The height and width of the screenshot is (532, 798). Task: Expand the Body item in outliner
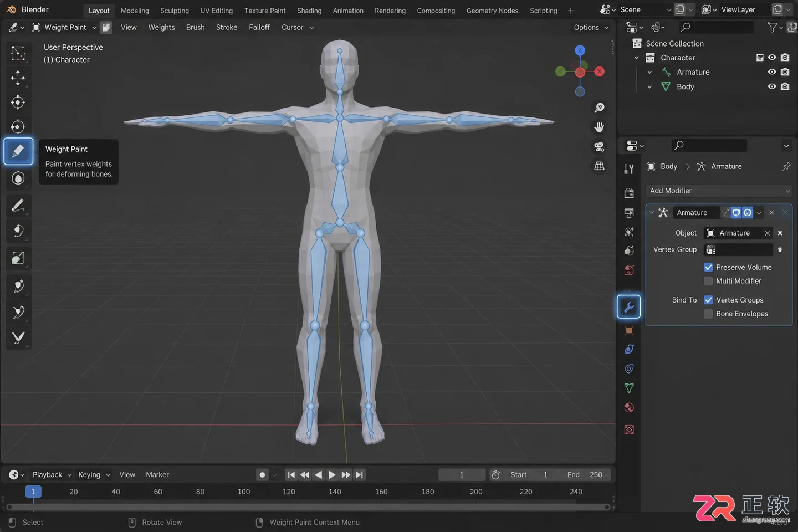[649, 86]
